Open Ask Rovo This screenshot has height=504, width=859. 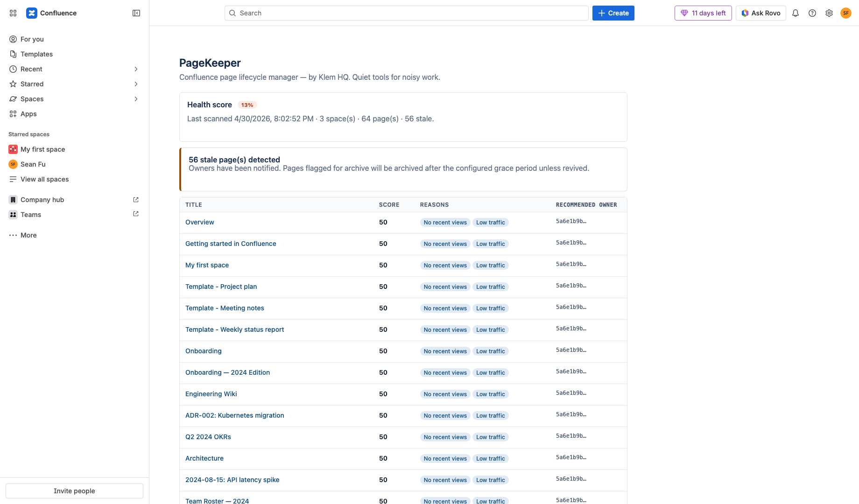[761, 13]
